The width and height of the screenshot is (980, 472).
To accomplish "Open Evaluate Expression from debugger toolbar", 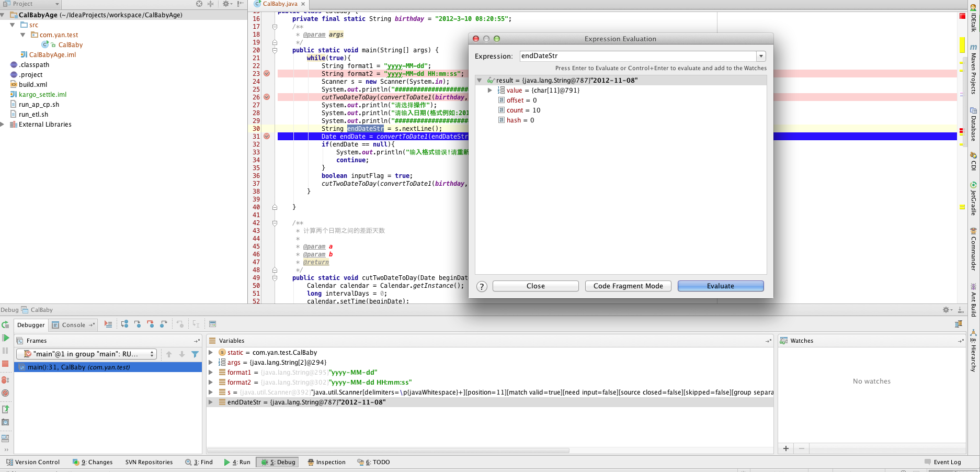I will tap(212, 324).
